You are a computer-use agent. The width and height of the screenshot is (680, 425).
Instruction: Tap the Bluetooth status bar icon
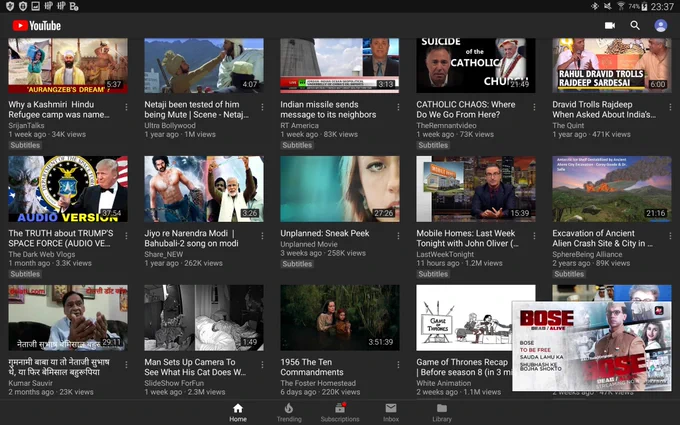click(595, 6)
